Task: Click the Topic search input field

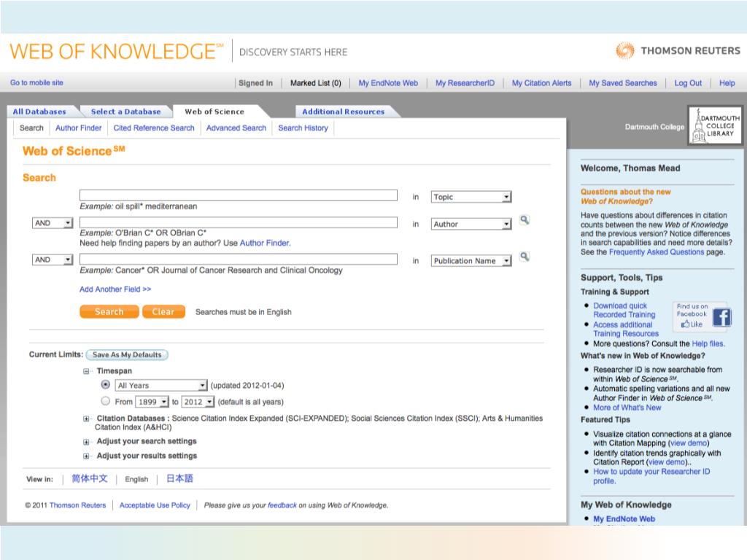Action: tap(239, 195)
